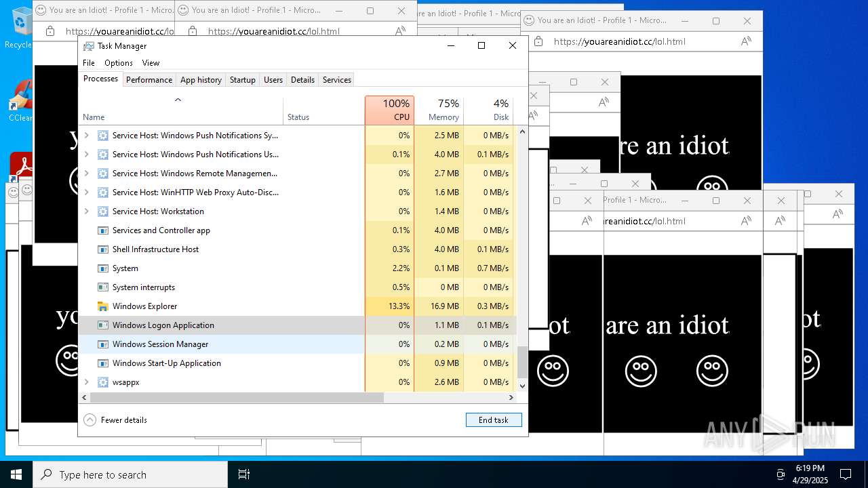Switch to the Details tab
868x488 pixels.
point(302,80)
